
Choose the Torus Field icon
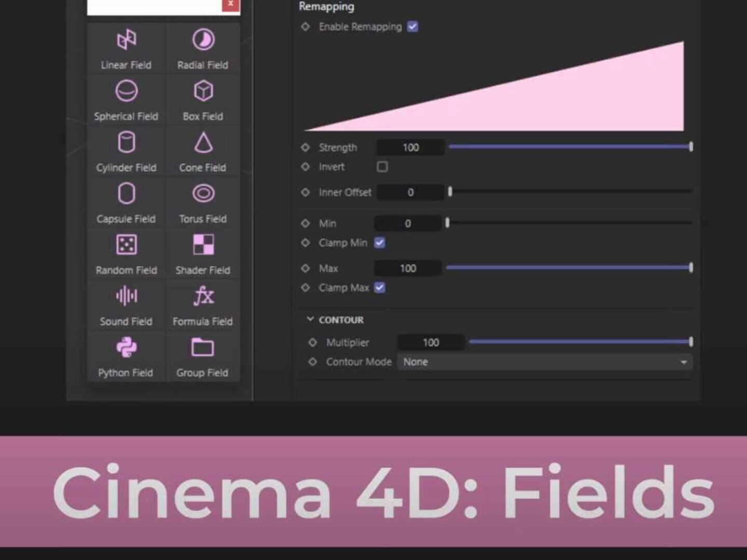tap(203, 194)
